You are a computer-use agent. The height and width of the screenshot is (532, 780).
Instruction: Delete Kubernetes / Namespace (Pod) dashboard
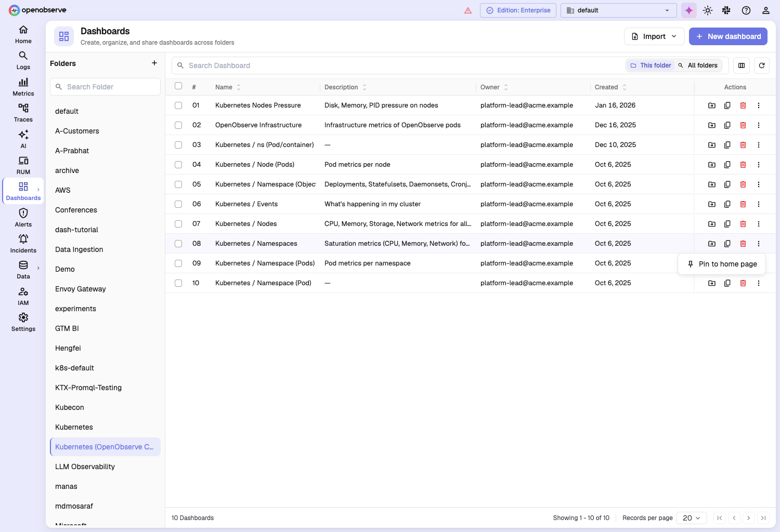[743, 283]
